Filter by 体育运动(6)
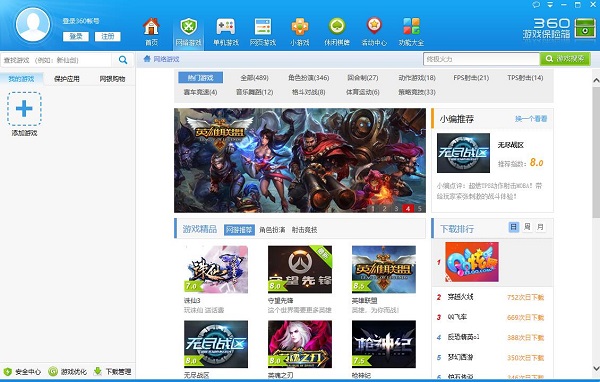 [x=363, y=92]
